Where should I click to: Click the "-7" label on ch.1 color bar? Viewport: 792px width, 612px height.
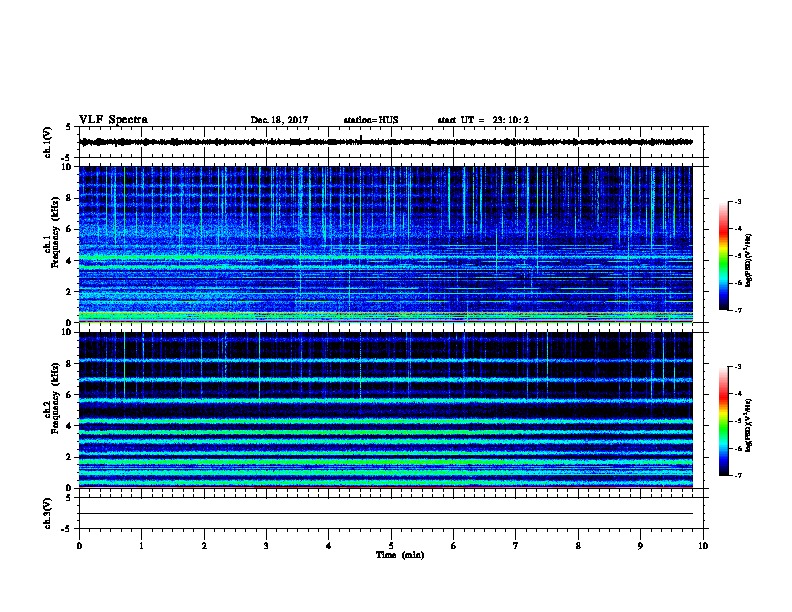[x=737, y=310]
